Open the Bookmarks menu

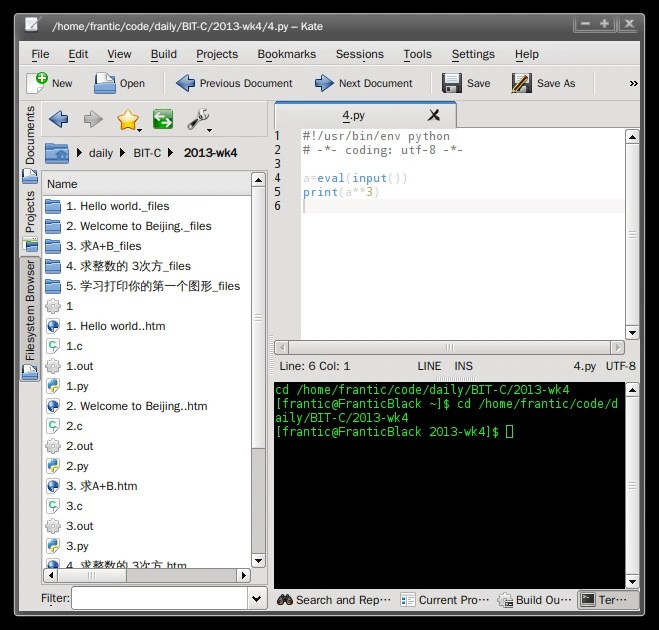click(x=286, y=54)
